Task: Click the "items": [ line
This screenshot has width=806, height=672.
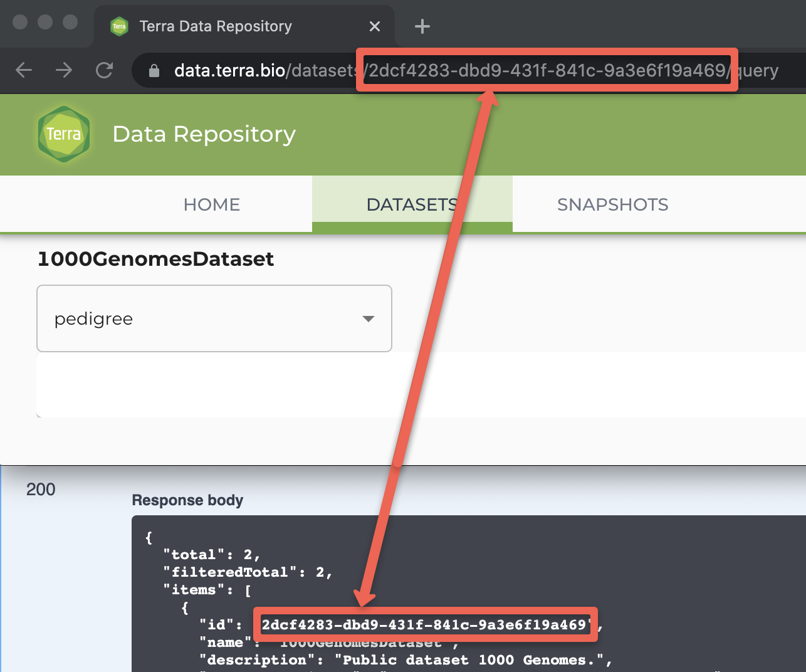Action: (207, 590)
